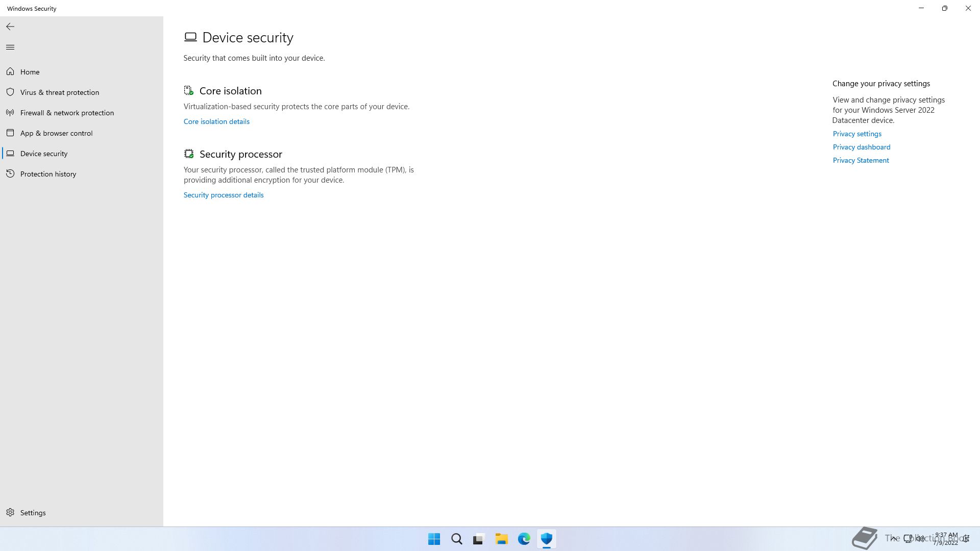Open Core isolation details link
980x551 pixels.
(216, 121)
